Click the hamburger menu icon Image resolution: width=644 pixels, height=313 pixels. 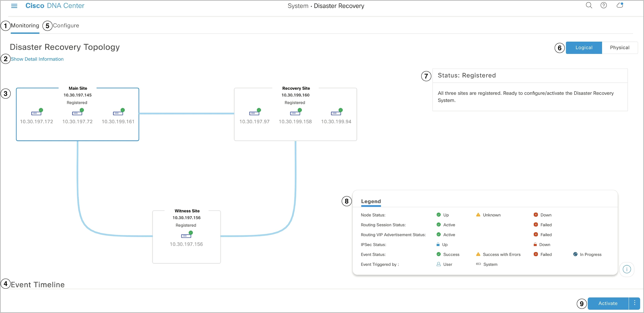(x=14, y=6)
